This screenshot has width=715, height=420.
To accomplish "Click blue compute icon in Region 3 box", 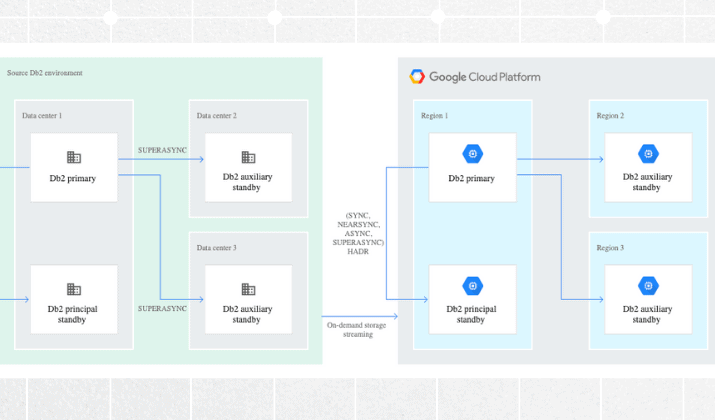I will click(x=647, y=286).
